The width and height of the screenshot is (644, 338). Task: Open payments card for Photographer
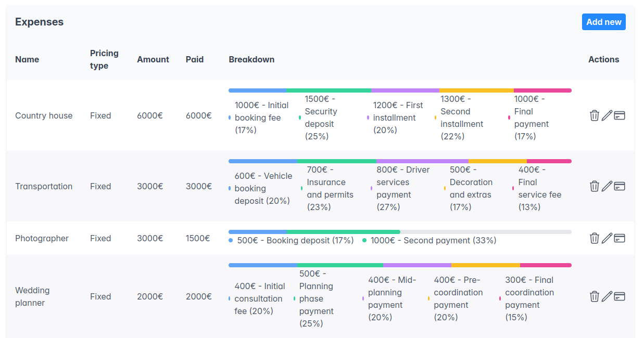620,238
